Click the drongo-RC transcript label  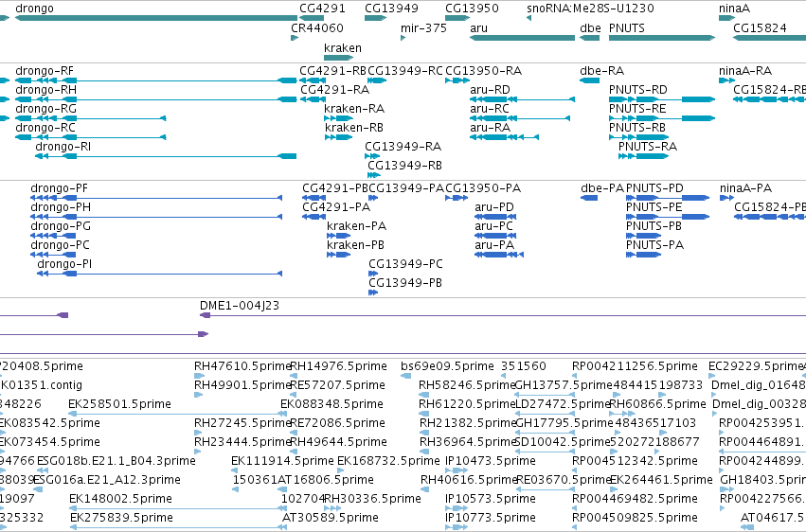point(45,128)
